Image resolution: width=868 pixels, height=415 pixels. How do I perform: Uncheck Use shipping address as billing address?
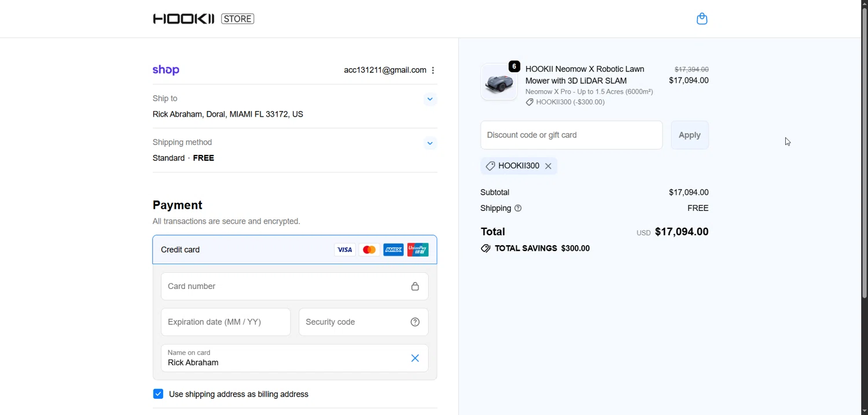[x=158, y=394]
